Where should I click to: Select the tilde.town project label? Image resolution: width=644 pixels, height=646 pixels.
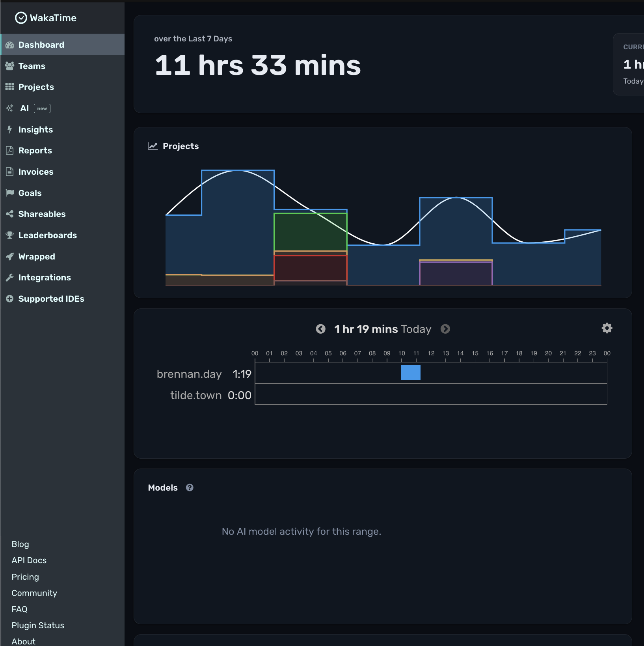pyautogui.click(x=196, y=395)
